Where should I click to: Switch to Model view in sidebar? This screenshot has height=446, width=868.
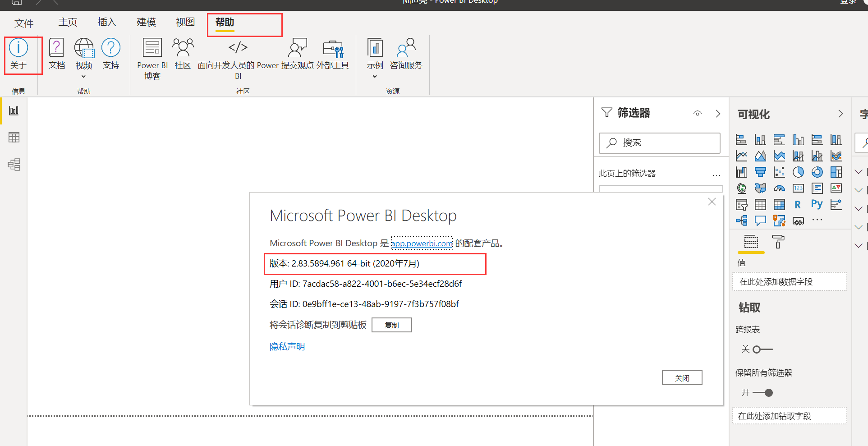[x=14, y=164]
